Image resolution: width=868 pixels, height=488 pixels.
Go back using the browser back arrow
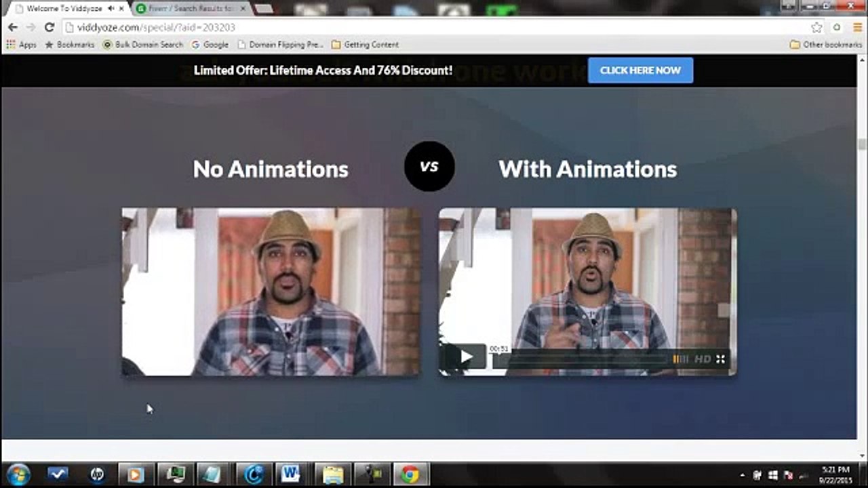coord(13,27)
